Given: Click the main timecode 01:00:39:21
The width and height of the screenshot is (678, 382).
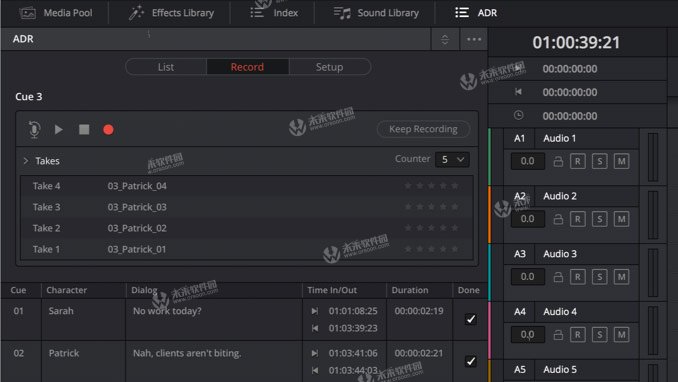Looking at the screenshot, I should tap(576, 42).
